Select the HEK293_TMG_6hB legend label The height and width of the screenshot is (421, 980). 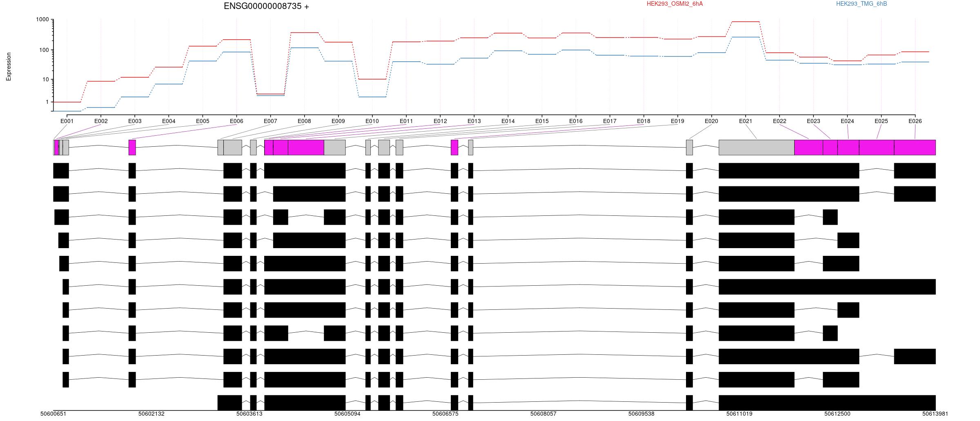click(x=862, y=4)
